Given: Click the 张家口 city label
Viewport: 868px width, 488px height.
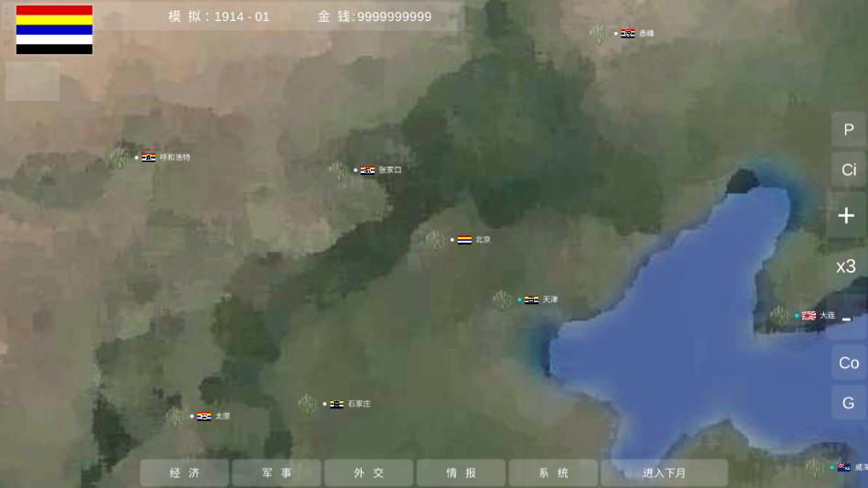Looking at the screenshot, I should pos(390,170).
